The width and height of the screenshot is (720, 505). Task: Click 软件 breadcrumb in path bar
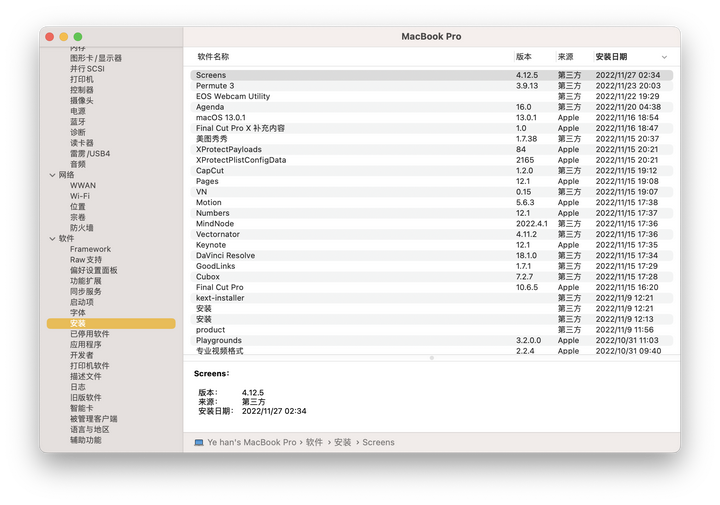click(x=315, y=443)
